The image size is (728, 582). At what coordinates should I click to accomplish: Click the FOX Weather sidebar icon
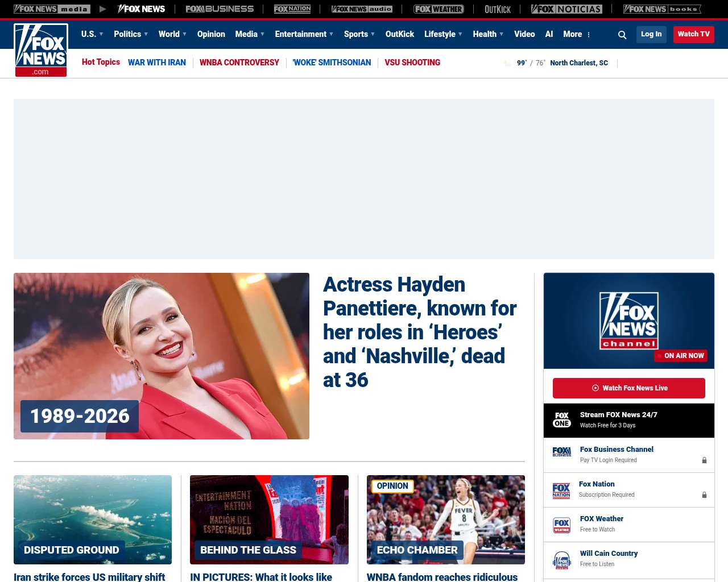562,525
